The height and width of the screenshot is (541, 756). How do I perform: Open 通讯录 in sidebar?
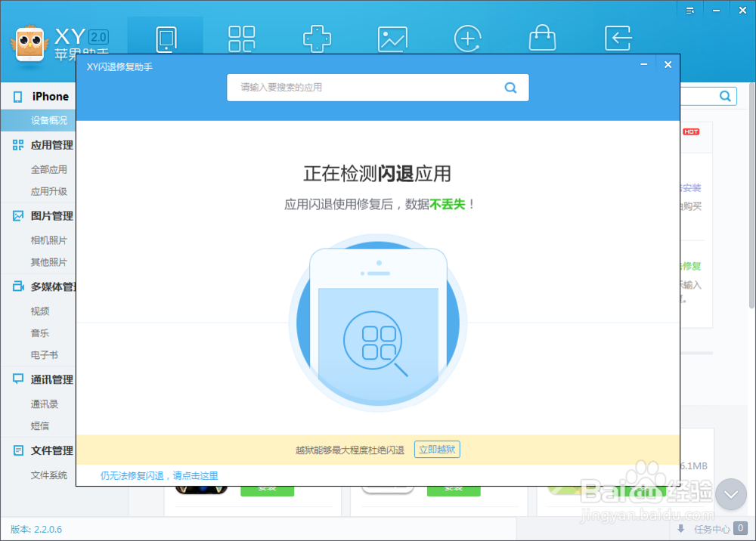[45, 404]
